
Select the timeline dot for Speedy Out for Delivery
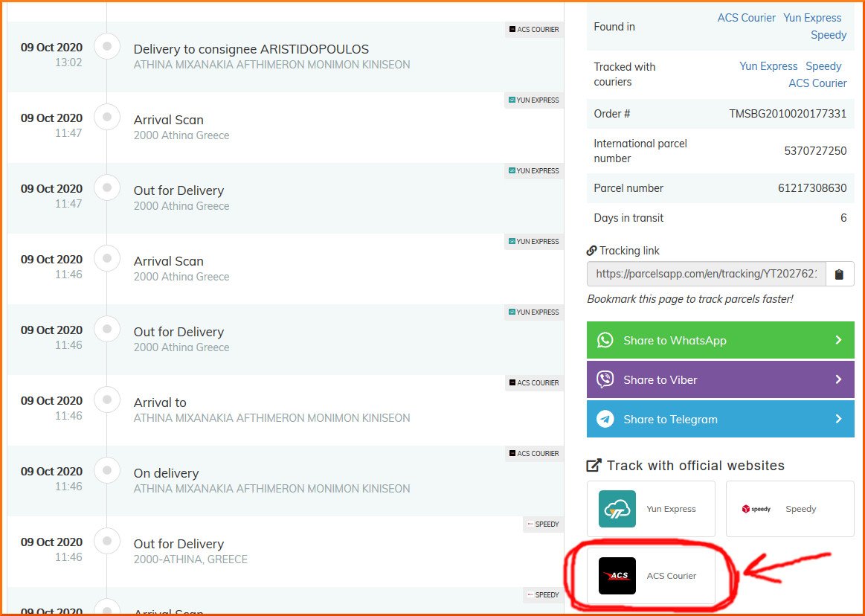[x=107, y=541]
